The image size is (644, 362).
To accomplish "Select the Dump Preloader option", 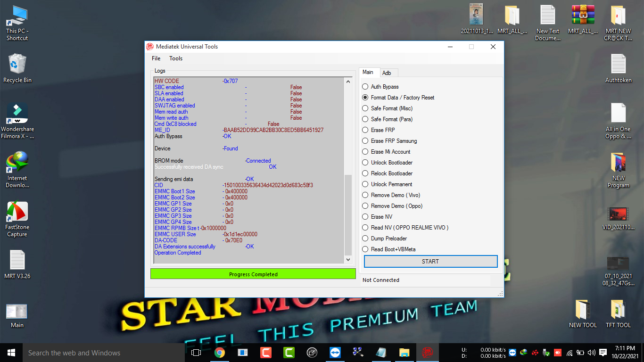I will [x=384, y=239].
